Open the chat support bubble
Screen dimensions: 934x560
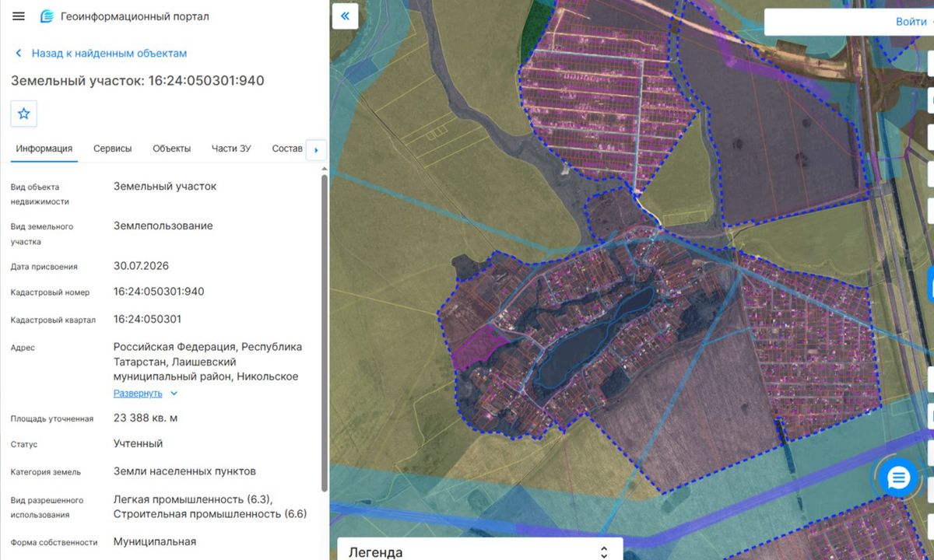[x=897, y=477]
